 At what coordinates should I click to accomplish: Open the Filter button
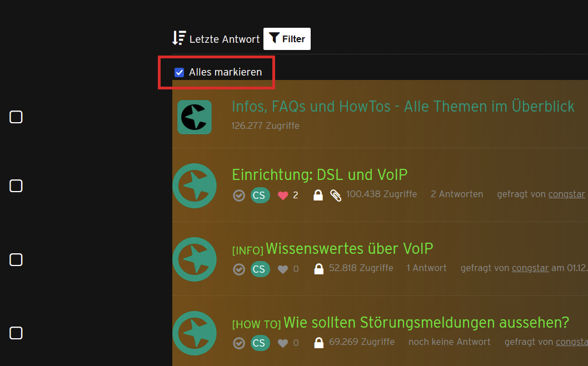click(x=287, y=38)
